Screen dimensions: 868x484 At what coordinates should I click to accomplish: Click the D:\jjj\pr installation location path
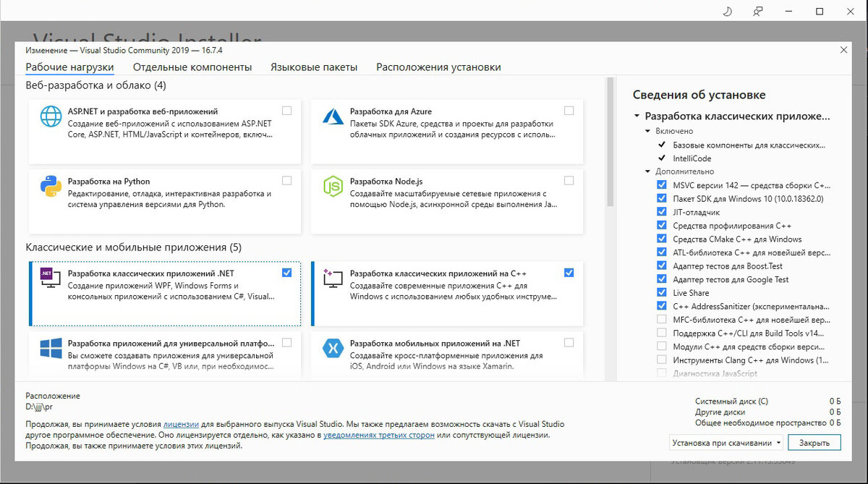click(39, 407)
